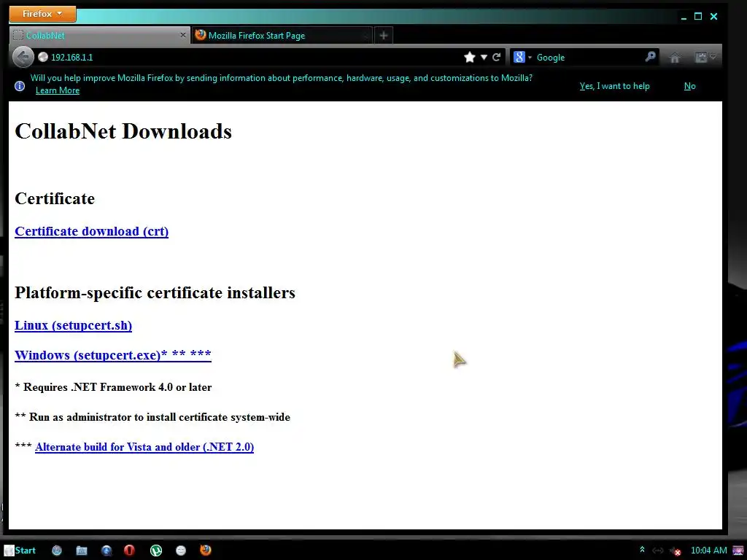Open the first globe icon after Start
Screen dimensions: 747x560
click(x=57, y=551)
